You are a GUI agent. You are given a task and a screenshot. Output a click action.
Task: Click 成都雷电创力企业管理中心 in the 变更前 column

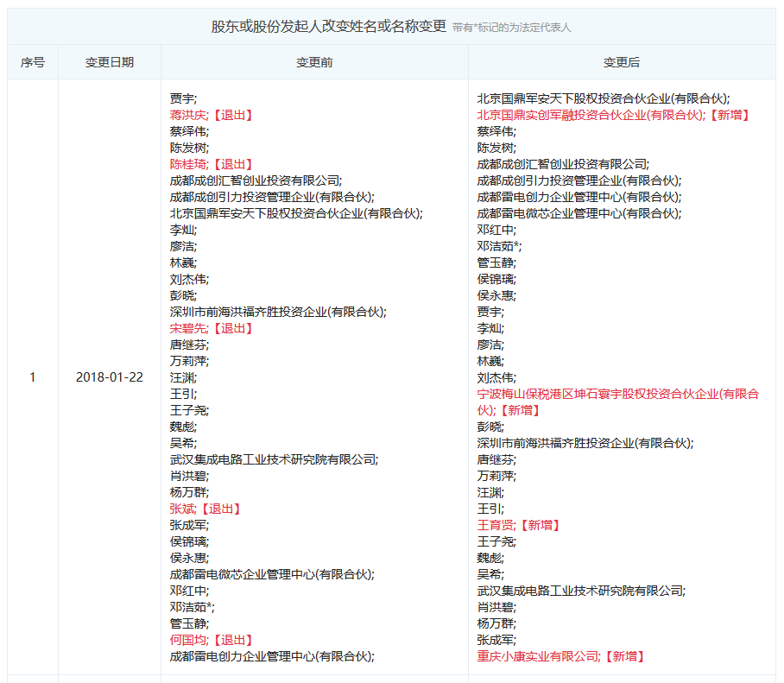[x=272, y=656]
